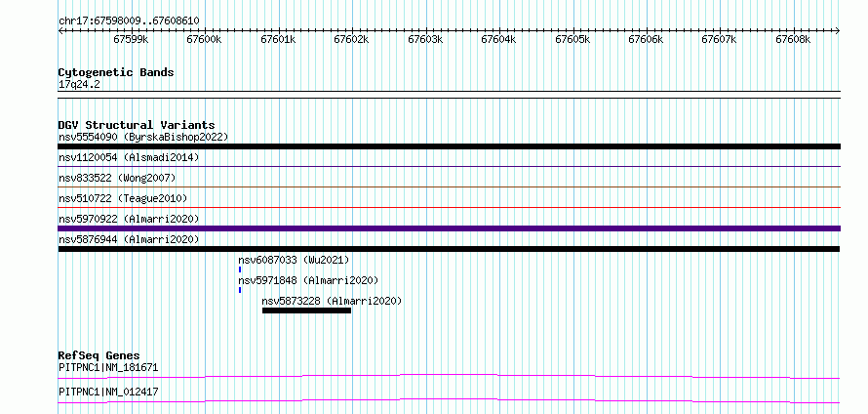Click the black bar of nsv5876944
Screen dimensions: 868x414
(x=449, y=249)
